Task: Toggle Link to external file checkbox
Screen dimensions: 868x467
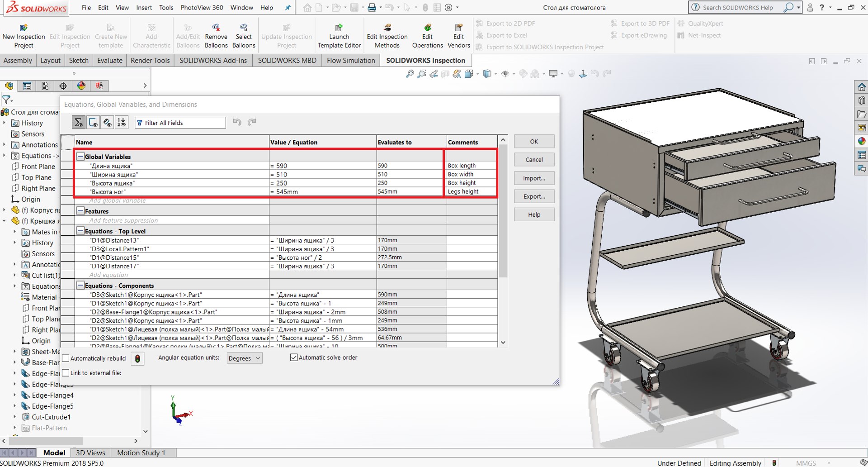Action: pyautogui.click(x=66, y=373)
